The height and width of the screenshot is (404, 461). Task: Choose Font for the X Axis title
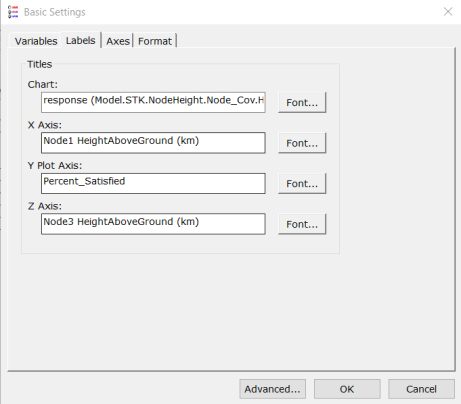[302, 143]
